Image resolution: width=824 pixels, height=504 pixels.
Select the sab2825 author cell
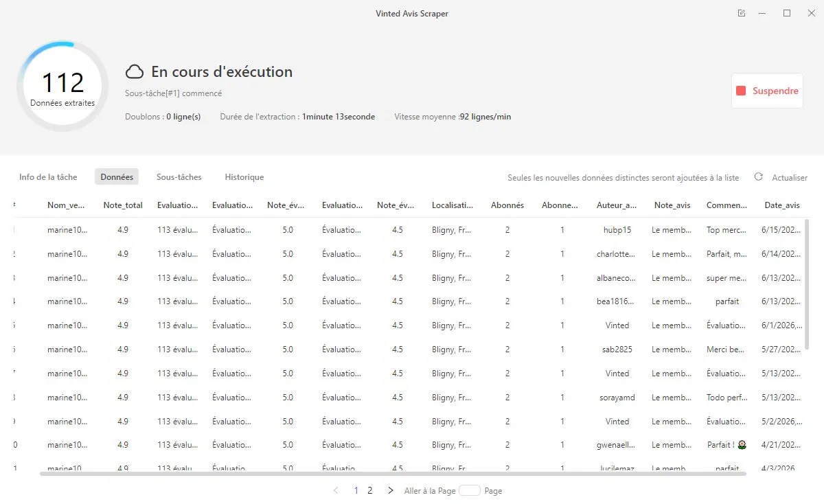pos(617,350)
